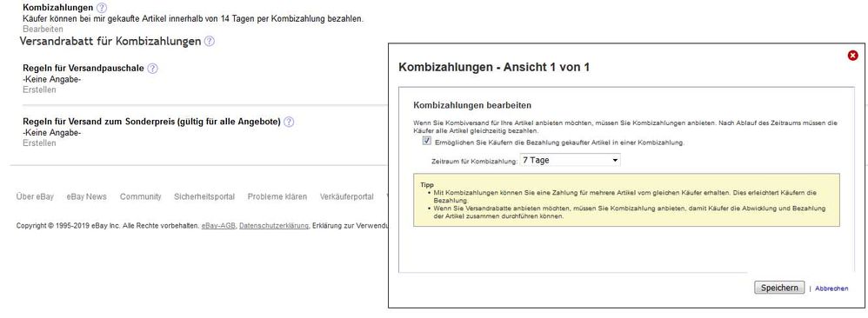Open help icon beside Versandrabatt für Kombizahlungen

(210, 42)
